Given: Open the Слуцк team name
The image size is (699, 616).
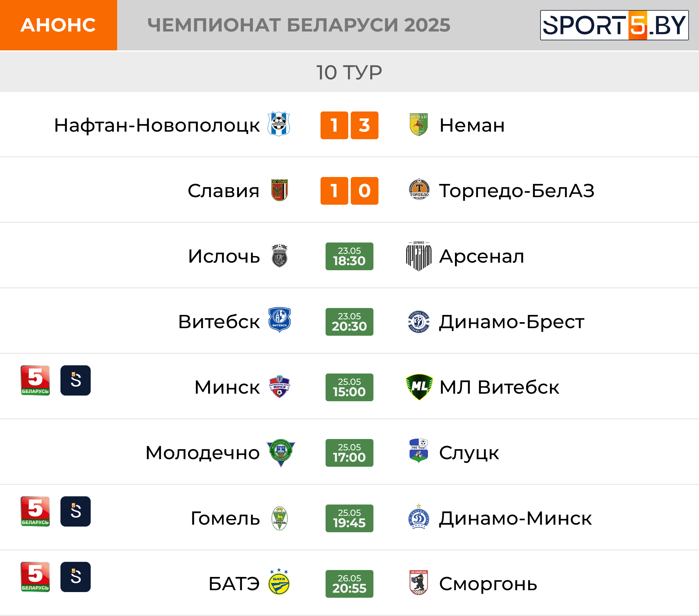Looking at the screenshot, I should click(x=469, y=453).
